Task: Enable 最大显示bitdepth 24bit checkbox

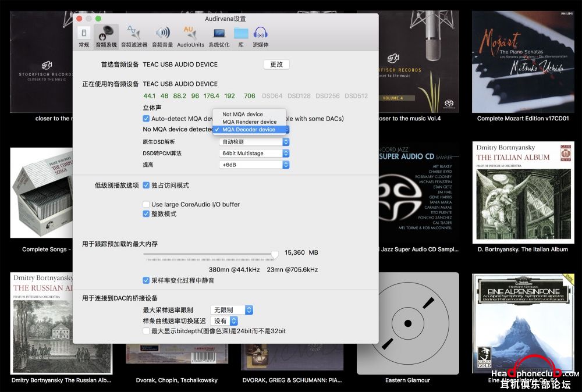Action: 146,331
